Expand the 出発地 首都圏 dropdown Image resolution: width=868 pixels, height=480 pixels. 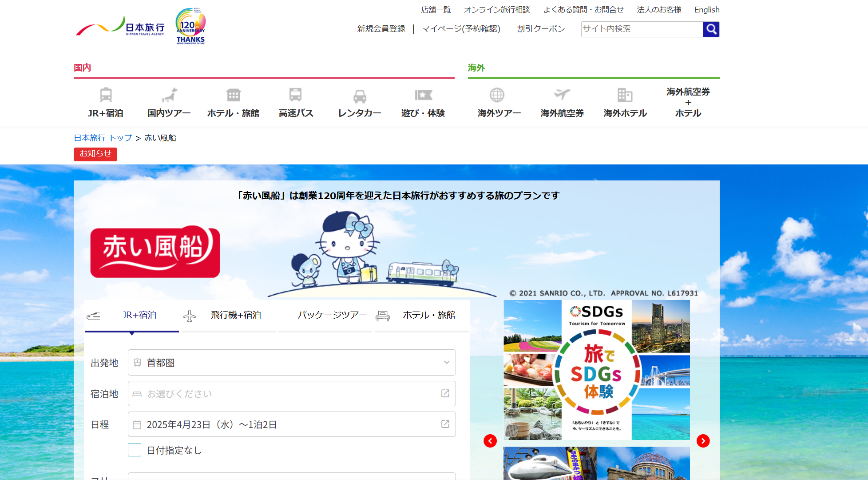pos(292,362)
